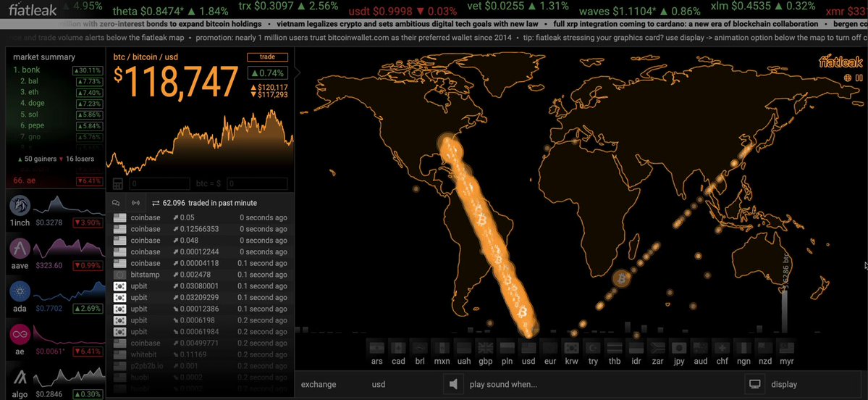Click the waves ticker in top bar

point(639,10)
